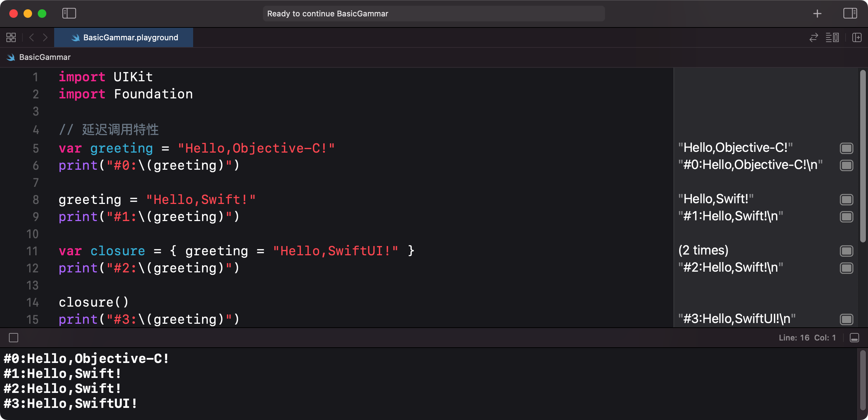Show result for (2 times) closure line
Image resolution: width=868 pixels, height=420 pixels.
(847, 251)
